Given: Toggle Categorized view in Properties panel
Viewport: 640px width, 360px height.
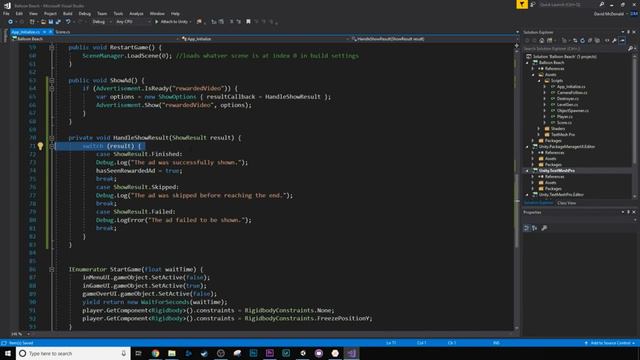Looking at the screenshot, I should 527,228.
